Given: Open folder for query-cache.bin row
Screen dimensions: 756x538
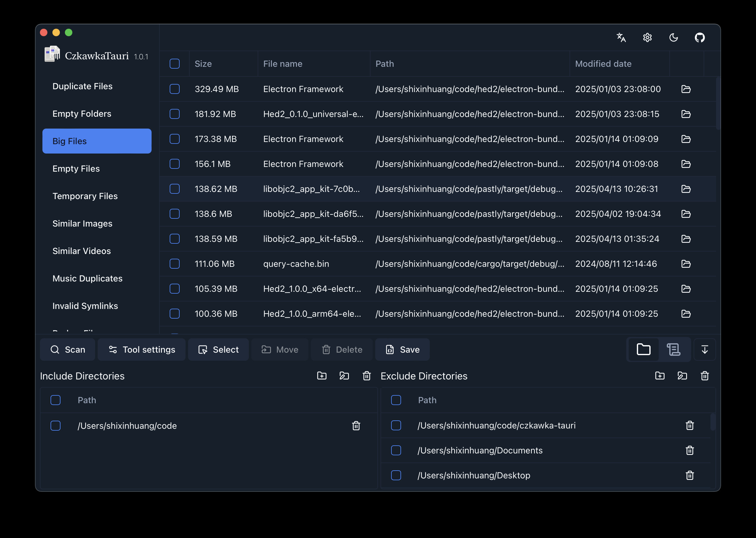Looking at the screenshot, I should (686, 264).
